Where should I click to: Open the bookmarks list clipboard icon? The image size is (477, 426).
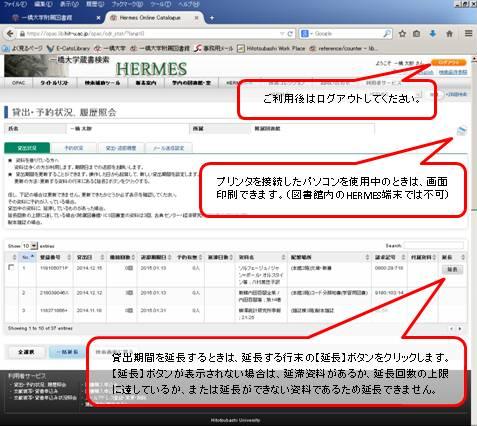[x=417, y=34]
